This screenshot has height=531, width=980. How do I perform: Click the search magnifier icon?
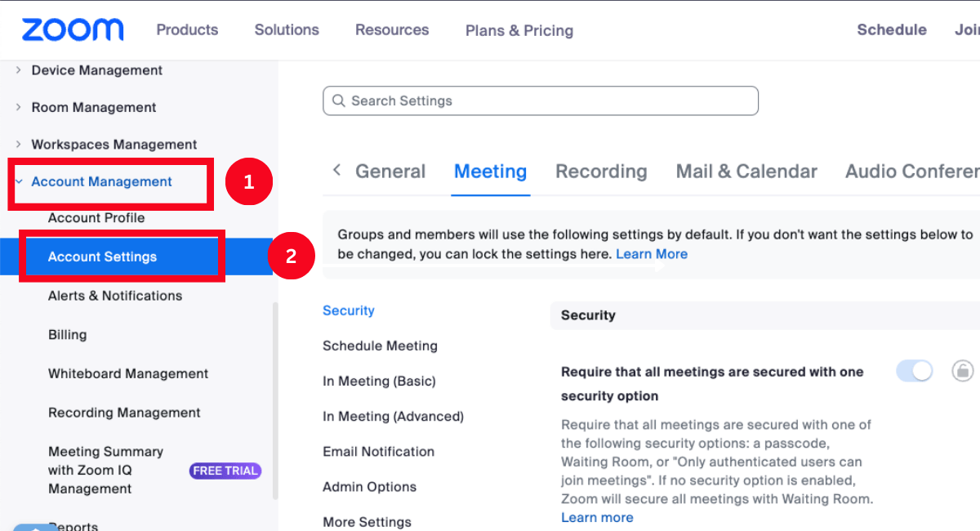pyautogui.click(x=338, y=101)
